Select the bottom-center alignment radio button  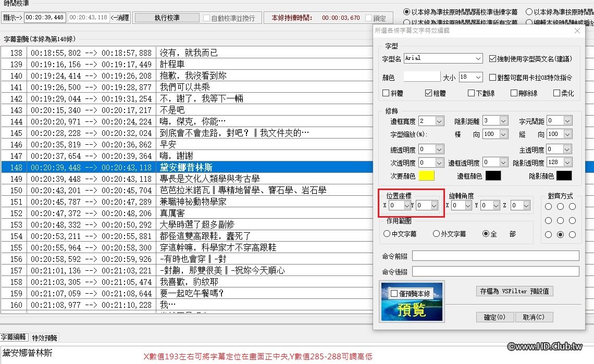(560, 234)
